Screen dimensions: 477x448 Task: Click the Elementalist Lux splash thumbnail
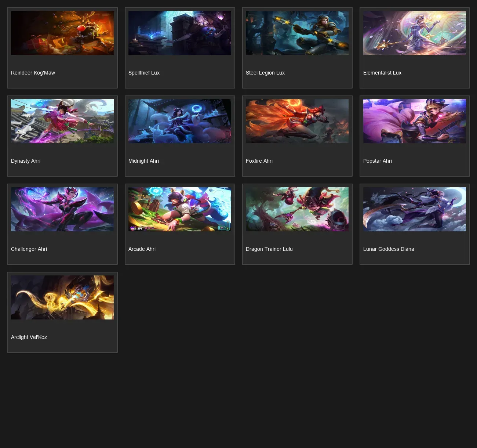pos(415,33)
